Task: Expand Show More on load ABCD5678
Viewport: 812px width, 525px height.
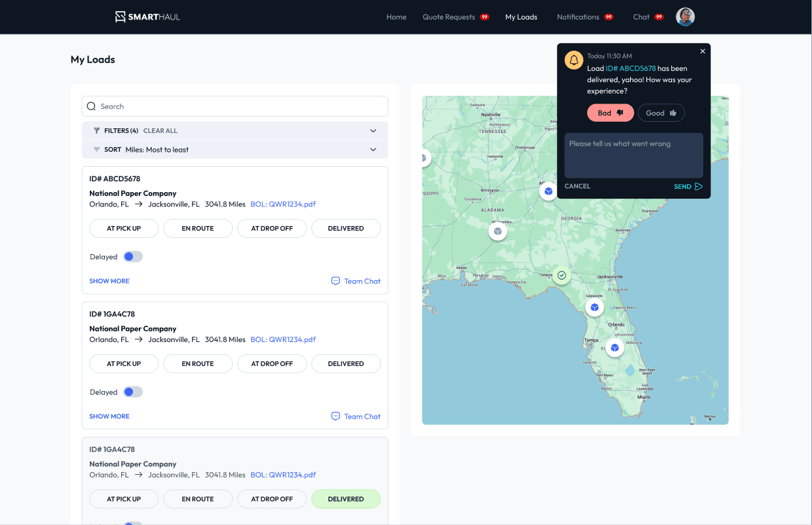Action: coord(109,281)
